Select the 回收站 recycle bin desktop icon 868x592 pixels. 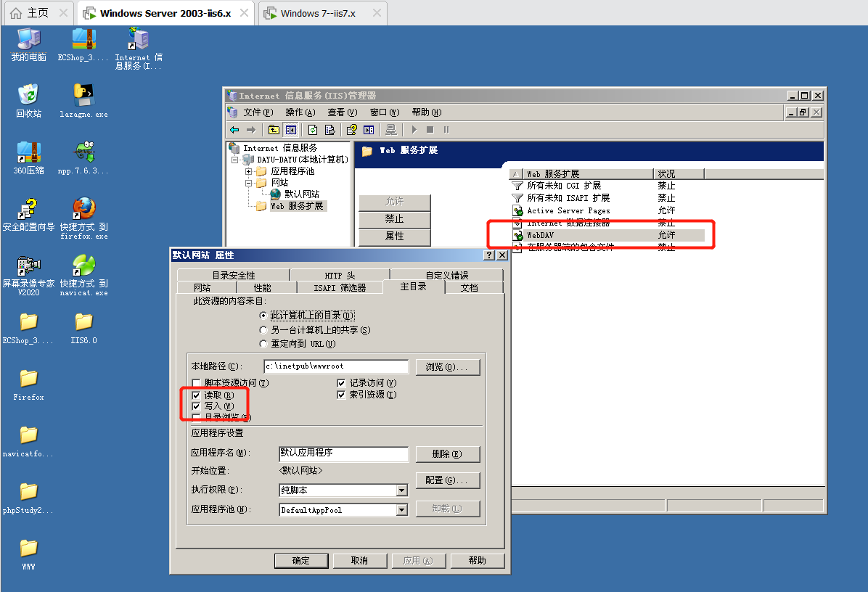coord(29,101)
